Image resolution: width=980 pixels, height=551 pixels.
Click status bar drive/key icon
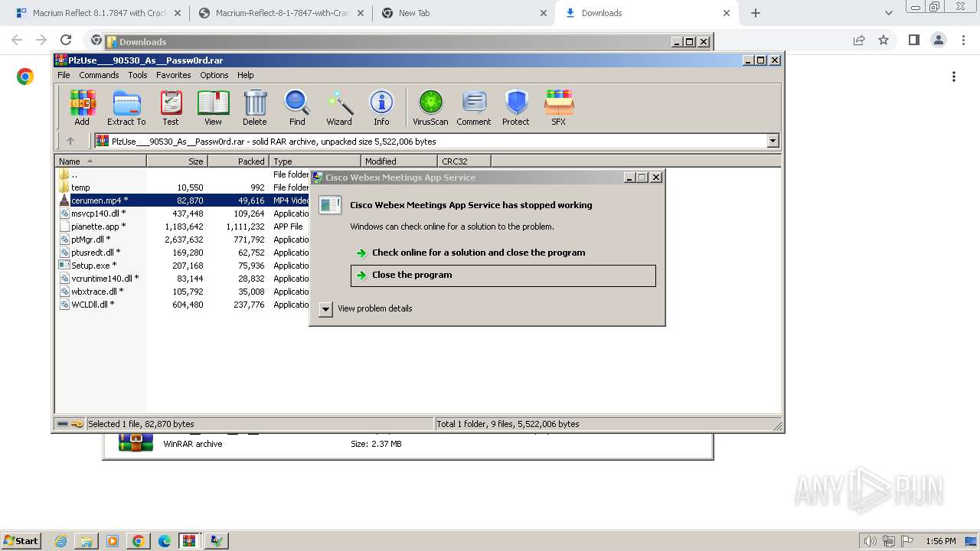70,424
